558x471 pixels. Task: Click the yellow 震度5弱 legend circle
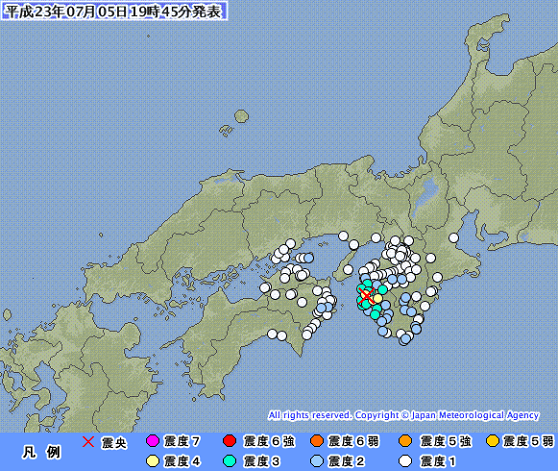[493, 441]
